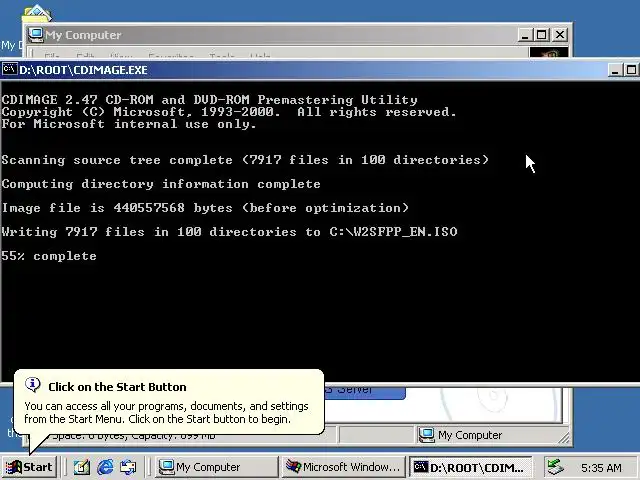Click the My Computer window title icon

click(x=36, y=35)
